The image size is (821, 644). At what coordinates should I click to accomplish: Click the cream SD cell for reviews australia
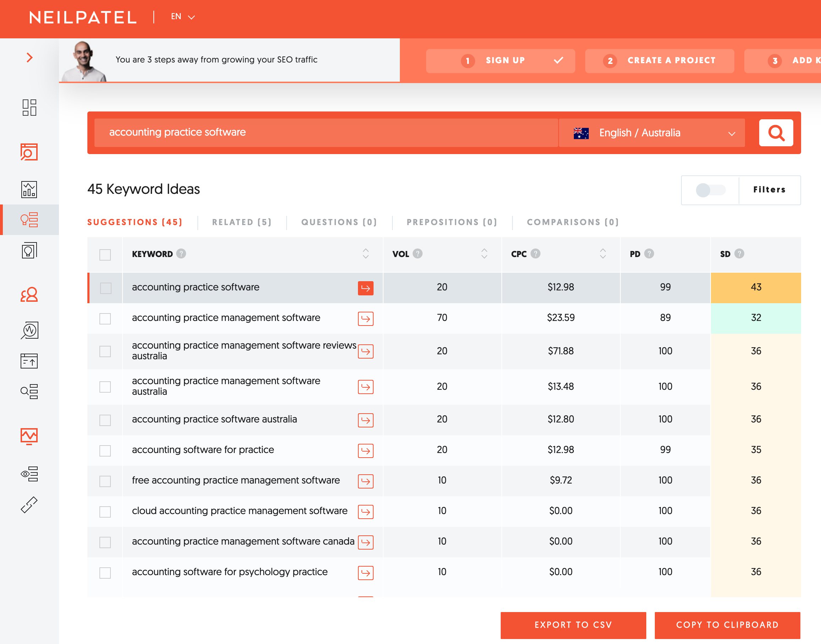[756, 351]
